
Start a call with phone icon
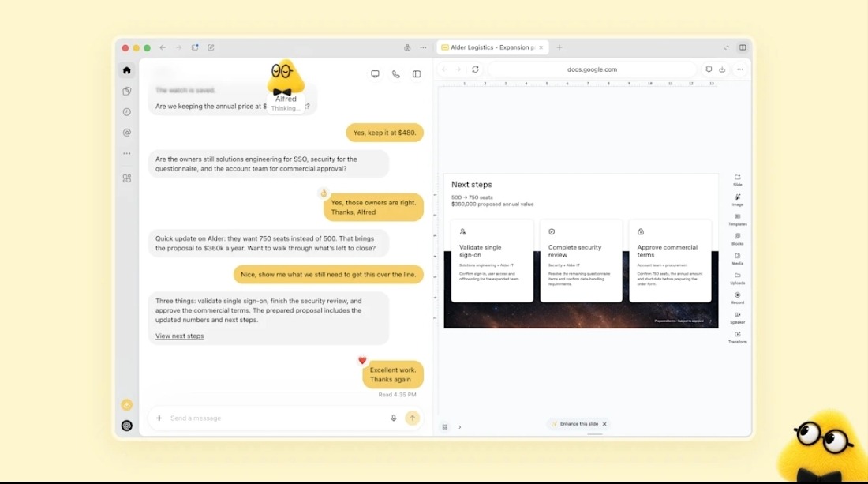396,74
